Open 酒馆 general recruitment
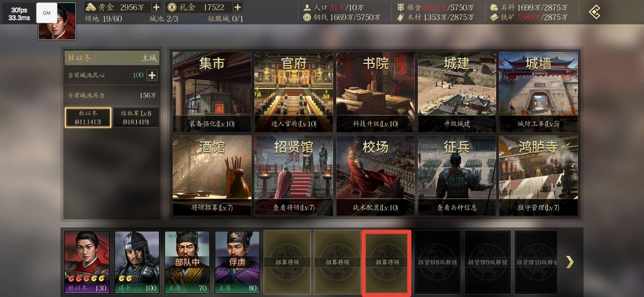Image resolution: width=644 pixels, height=297 pixels. click(x=212, y=175)
